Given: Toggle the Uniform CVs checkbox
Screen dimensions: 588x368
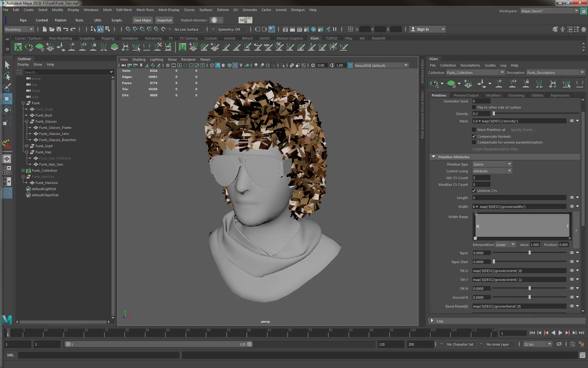Looking at the screenshot, I should pos(474,191).
